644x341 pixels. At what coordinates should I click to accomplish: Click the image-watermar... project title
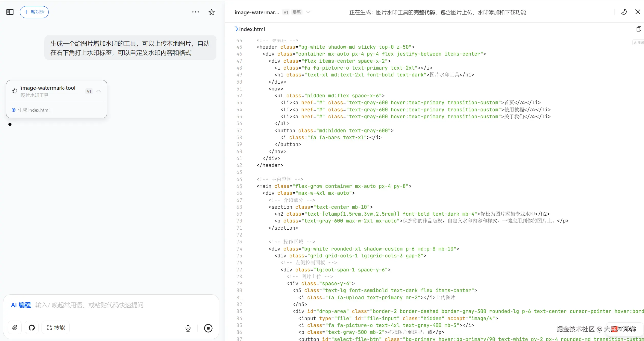[256, 12]
